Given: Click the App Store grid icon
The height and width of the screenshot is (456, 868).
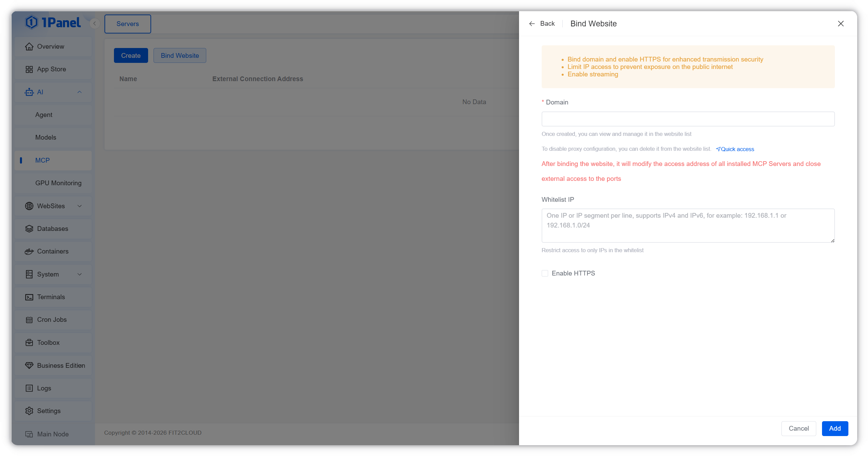Looking at the screenshot, I should (29, 69).
